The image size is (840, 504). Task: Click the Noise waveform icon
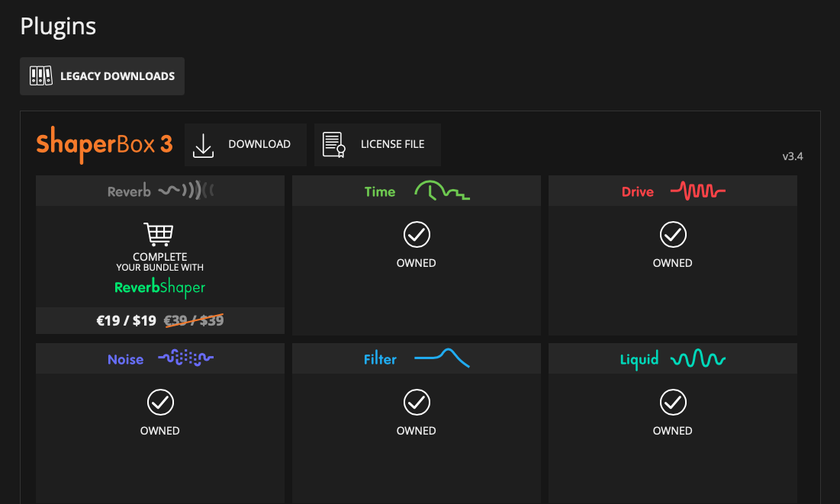[186, 358]
